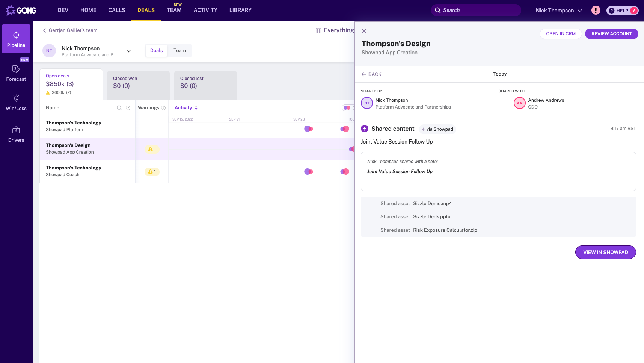Click the Open in CRM button

click(x=560, y=34)
